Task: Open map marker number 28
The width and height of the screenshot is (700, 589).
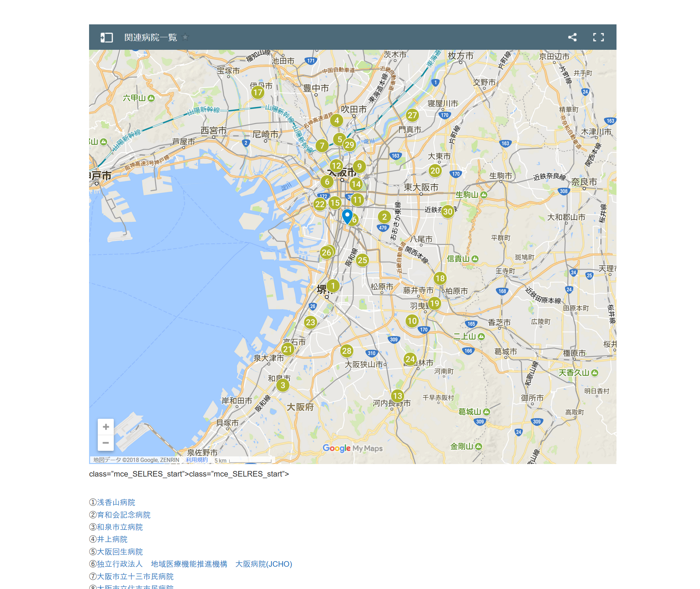Action: (x=347, y=351)
